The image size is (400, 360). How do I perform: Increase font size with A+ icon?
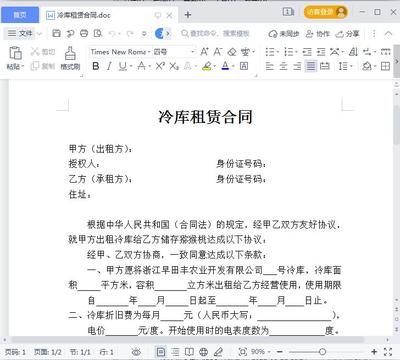(204, 52)
